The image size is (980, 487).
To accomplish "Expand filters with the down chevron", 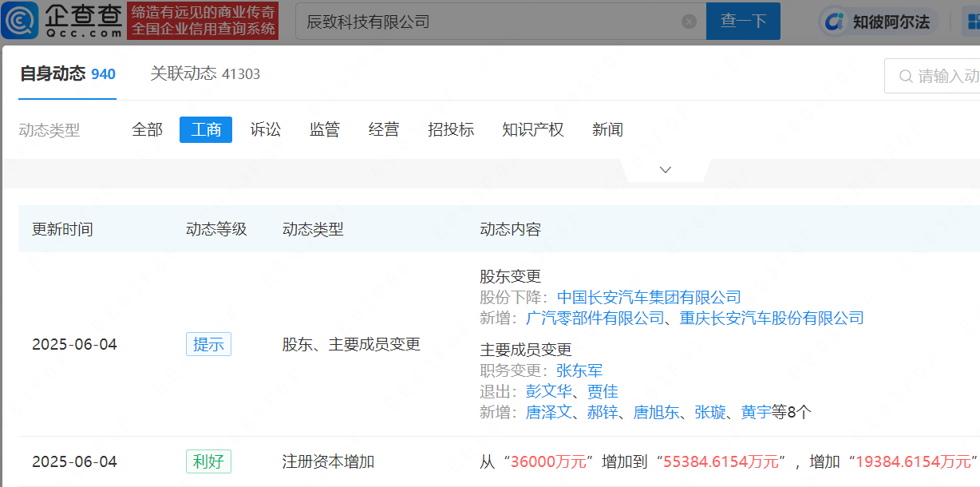I will tap(666, 170).
